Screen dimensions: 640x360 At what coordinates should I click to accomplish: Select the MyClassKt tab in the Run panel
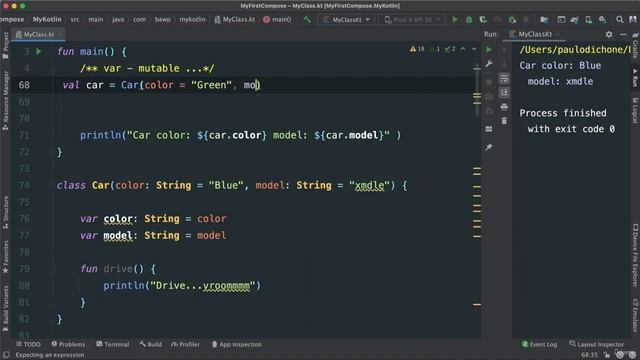pyautogui.click(x=535, y=34)
